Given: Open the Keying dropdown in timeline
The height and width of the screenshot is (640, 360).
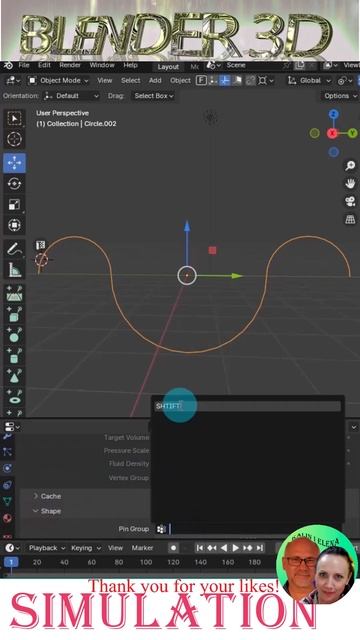Looking at the screenshot, I should pos(85,548).
